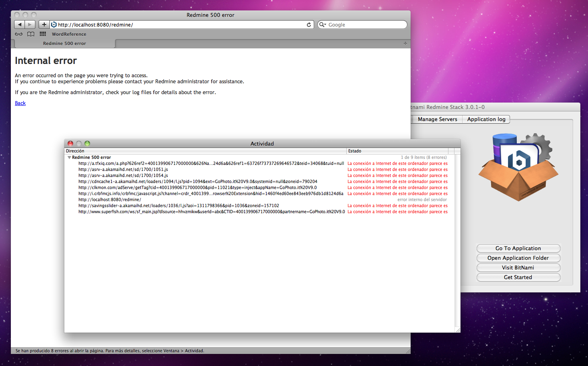The width and height of the screenshot is (588, 366).
Task: Click '1 de 9 ítems (8 errores)' summary
Action: pos(424,158)
